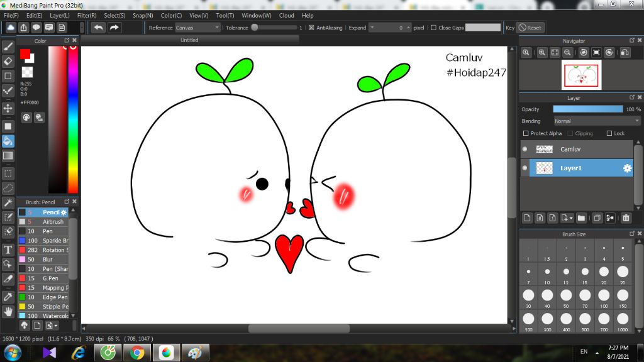Select the Camluv layer row

coord(577,150)
